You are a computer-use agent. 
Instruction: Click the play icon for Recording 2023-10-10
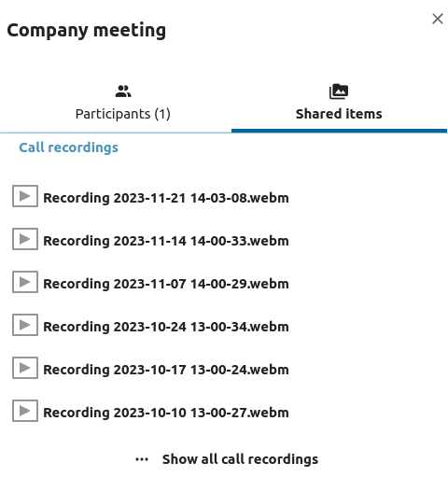[25, 411]
